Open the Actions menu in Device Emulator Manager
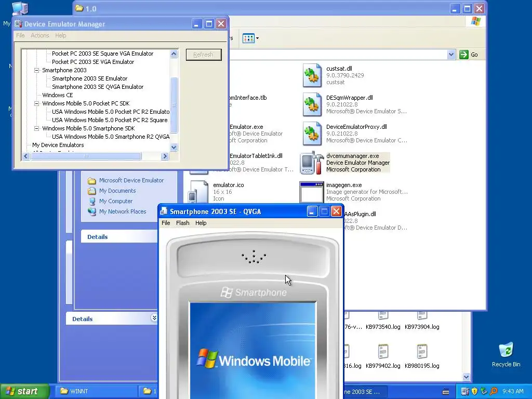532x399 pixels. 40,35
